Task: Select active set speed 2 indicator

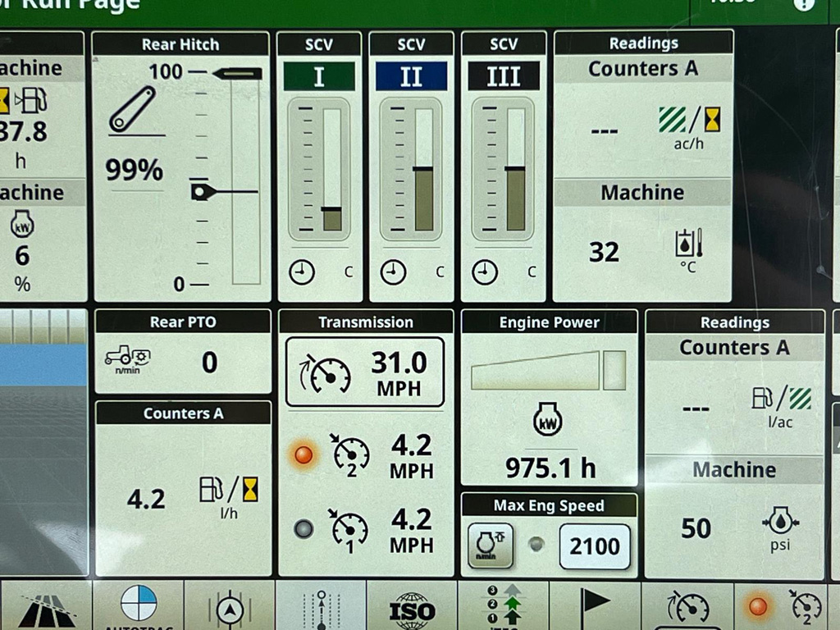Action: pos(304,455)
